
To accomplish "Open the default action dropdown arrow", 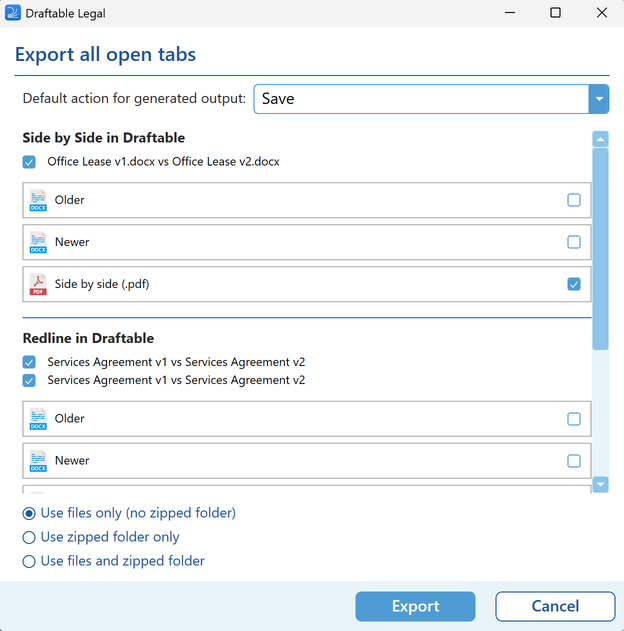I will [x=599, y=99].
